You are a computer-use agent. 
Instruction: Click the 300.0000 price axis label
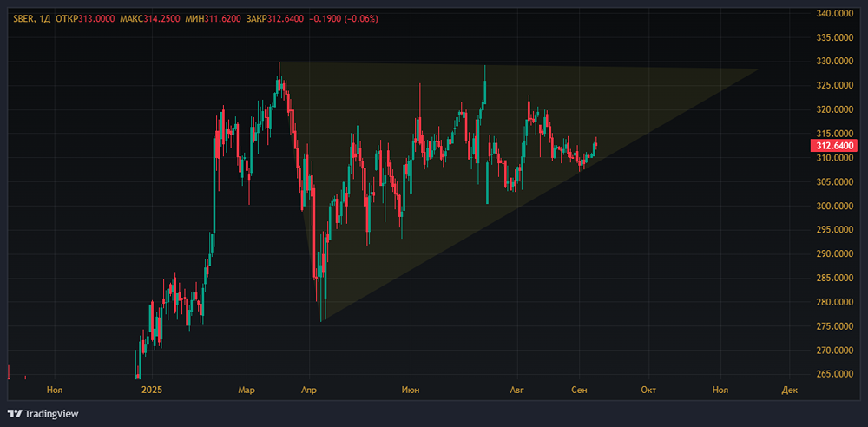click(x=836, y=206)
